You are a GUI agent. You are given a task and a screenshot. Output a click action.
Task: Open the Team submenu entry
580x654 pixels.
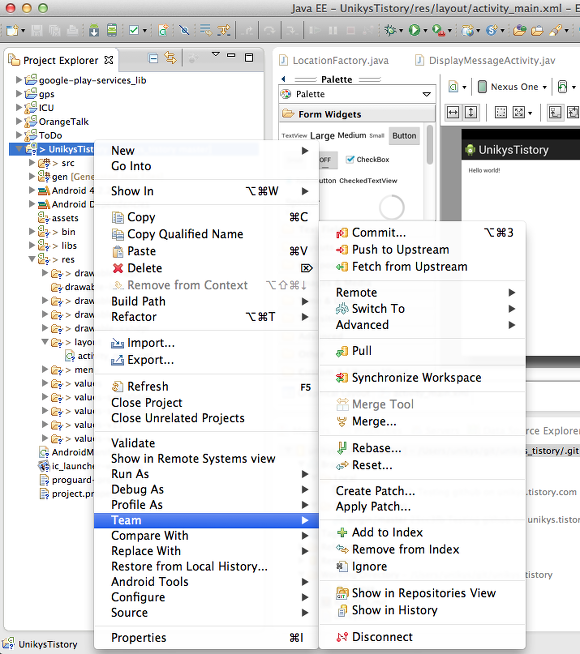coord(206,521)
